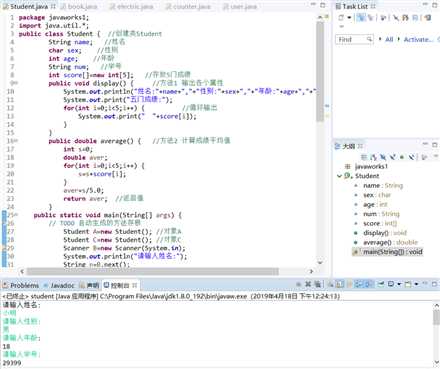Toggle Focus on Workweek in Task List
The width and height of the screenshot is (440, 369).
[x=383, y=17]
